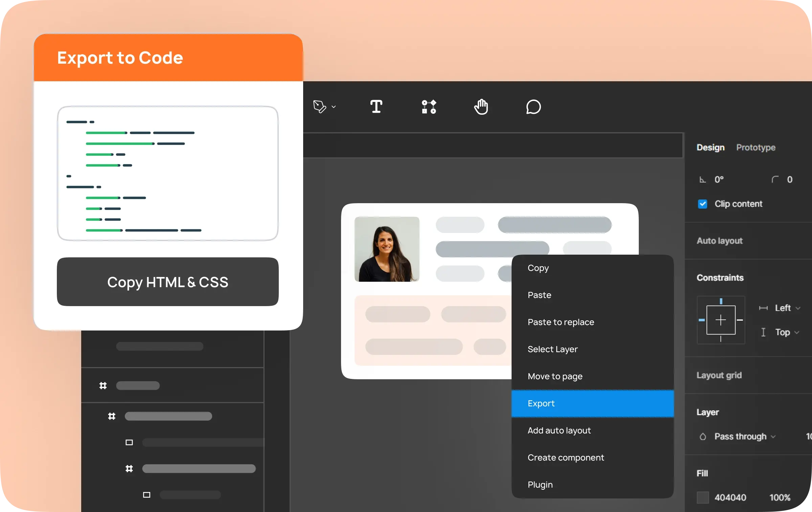Select the third frame hash icon

pos(129,469)
